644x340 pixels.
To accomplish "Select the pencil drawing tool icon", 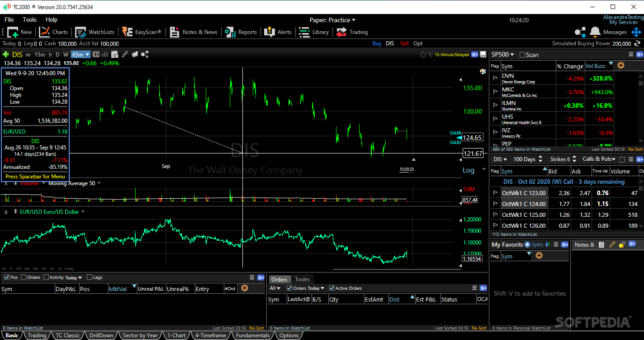I will point(125,54).
